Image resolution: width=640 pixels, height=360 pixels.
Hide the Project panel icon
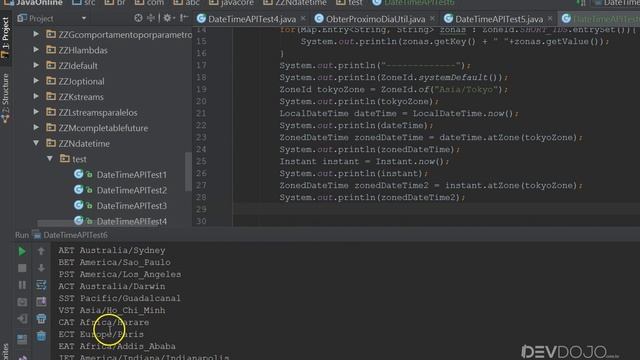184,18
